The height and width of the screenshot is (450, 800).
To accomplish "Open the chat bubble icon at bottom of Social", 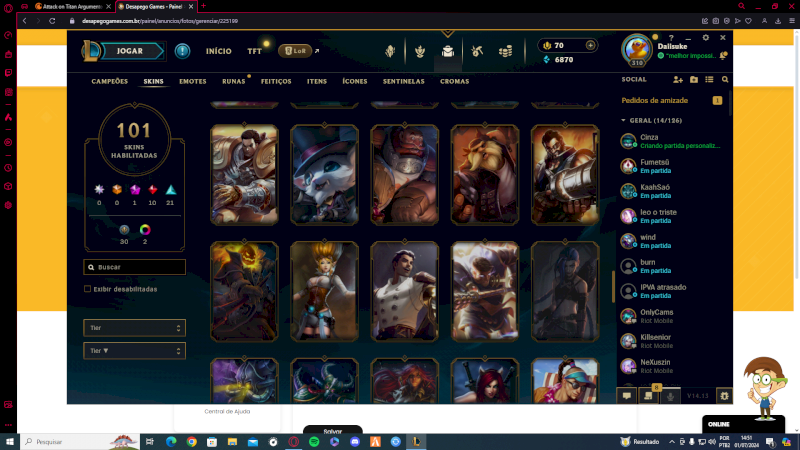I will [627, 395].
